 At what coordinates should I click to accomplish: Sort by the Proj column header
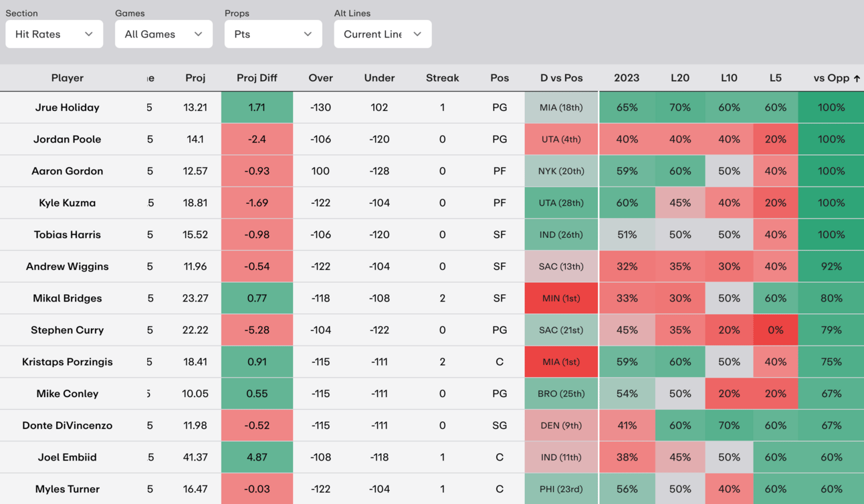(195, 78)
